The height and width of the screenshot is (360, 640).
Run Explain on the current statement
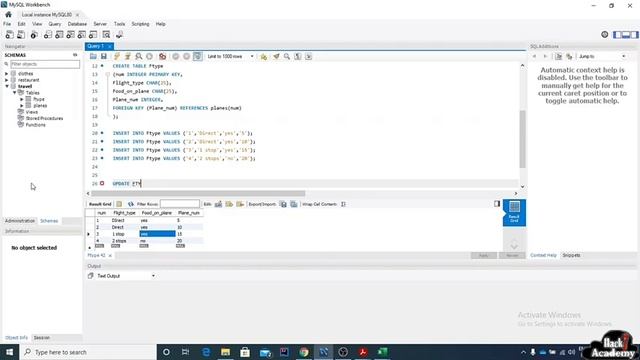point(139,56)
